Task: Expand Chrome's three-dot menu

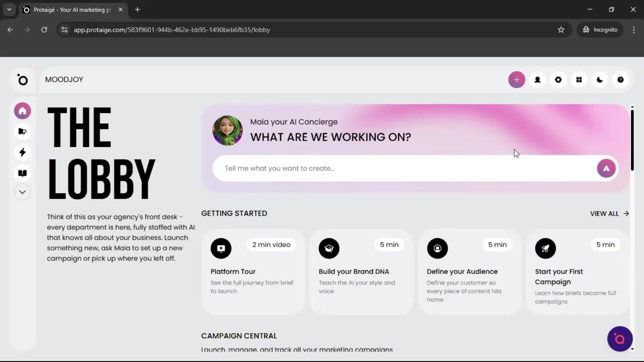Action: point(634,29)
